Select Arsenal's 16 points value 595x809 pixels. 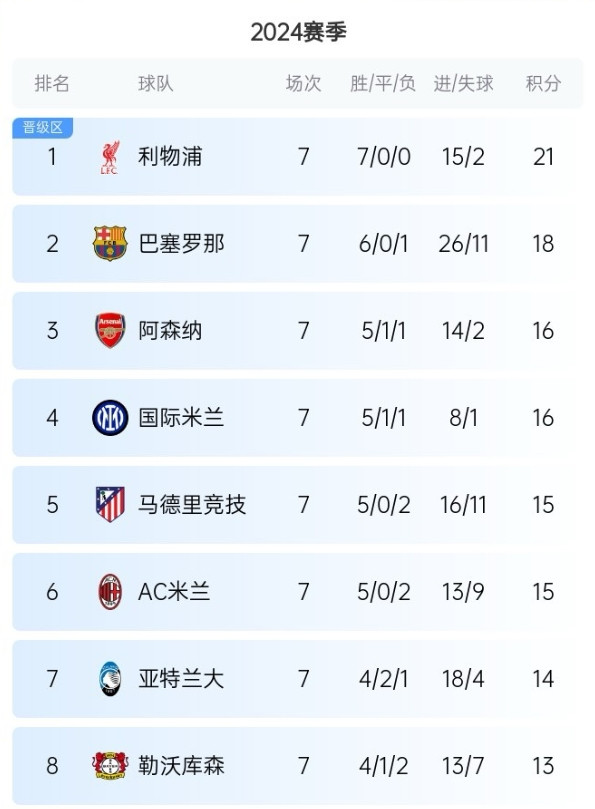tap(543, 331)
